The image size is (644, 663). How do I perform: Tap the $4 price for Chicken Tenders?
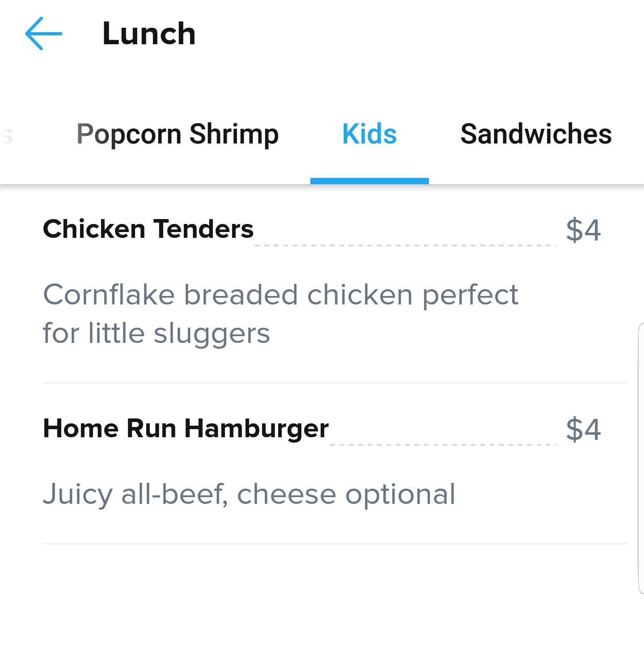(583, 230)
